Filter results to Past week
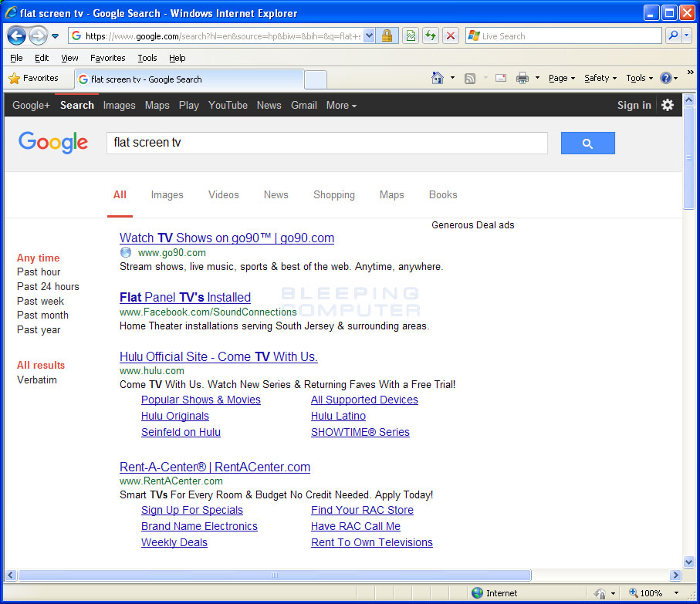 pyautogui.click(x=40, y=302)
